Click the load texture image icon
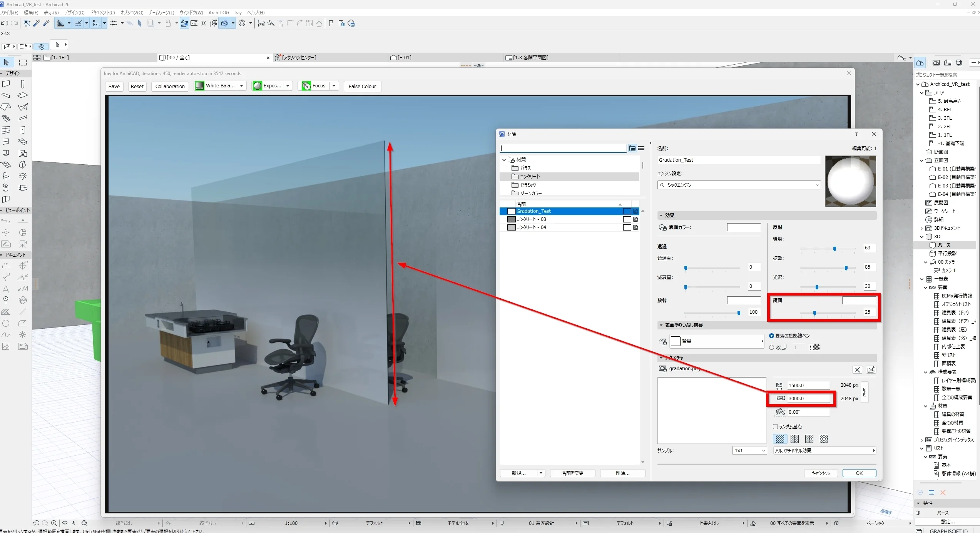This screenshot has width=980, height=533. [871, 370]
